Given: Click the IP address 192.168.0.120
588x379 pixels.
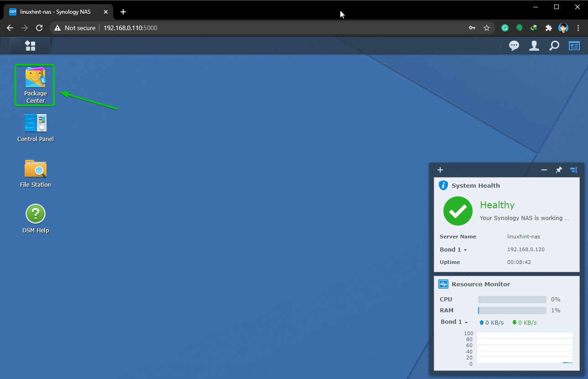Looking at the screenshot, I should tap(526, 249).
